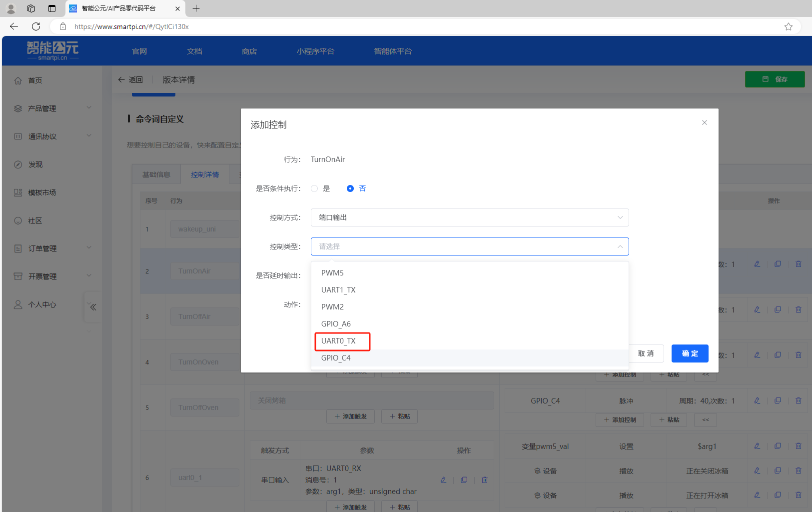The image size is (812, 512).
Task: Close the 添加控制 dialog
Action: coord(704,122)
